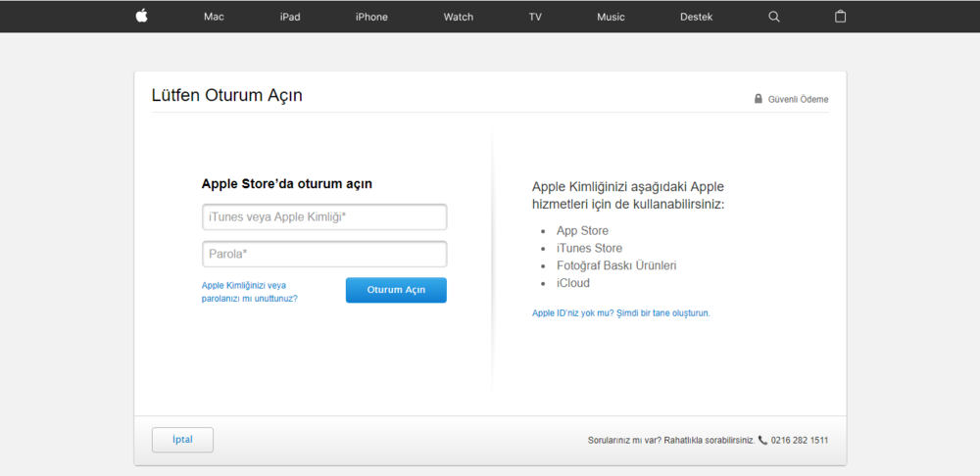980x476 pixels.
Task: Focus the iTunes veya Apple Kimliği field
Action: coord(324,217)
